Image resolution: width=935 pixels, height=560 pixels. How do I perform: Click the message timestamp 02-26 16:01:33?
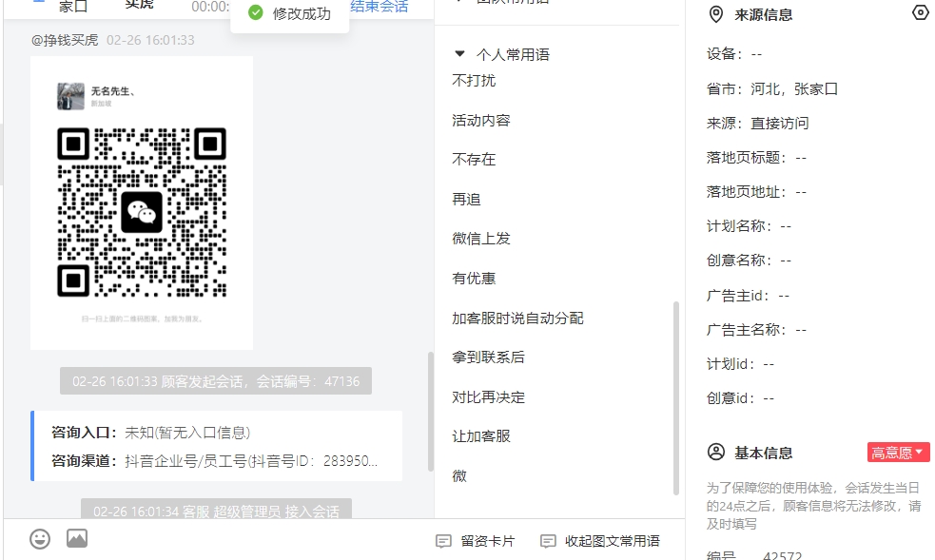[150, 40]
